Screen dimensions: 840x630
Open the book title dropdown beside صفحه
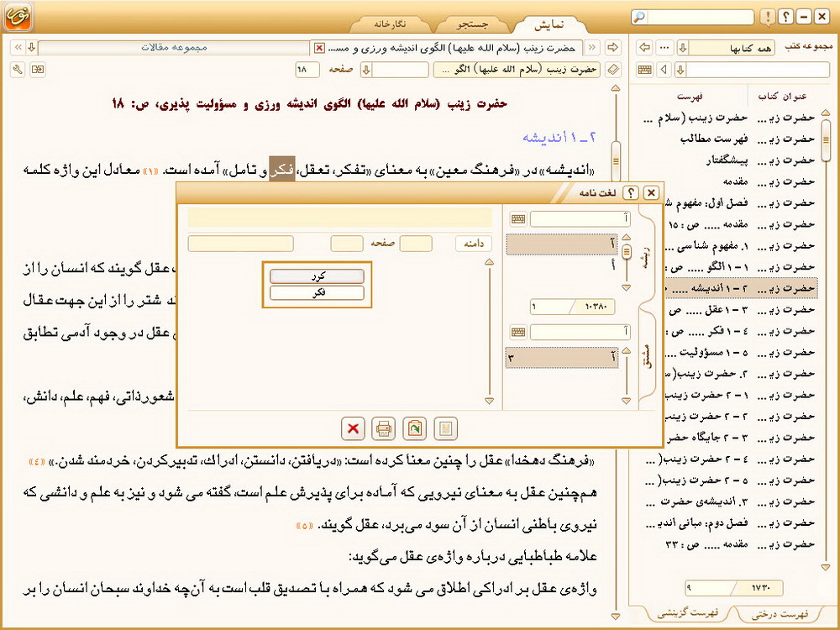point(366,69)
